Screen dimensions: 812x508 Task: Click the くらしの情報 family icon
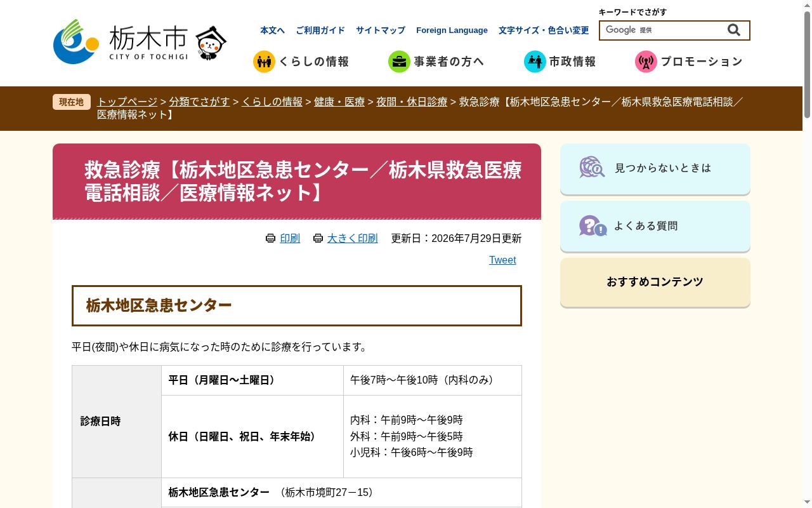click(264, 62)
